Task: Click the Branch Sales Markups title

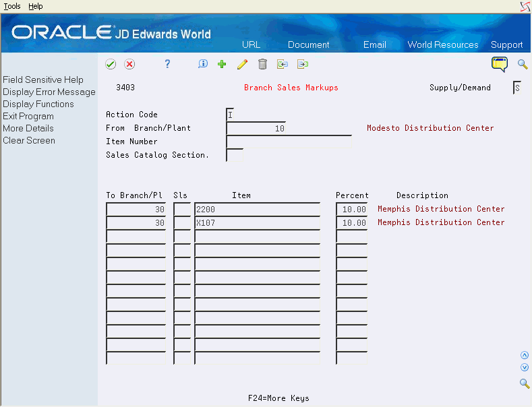Action: point(291,88)
